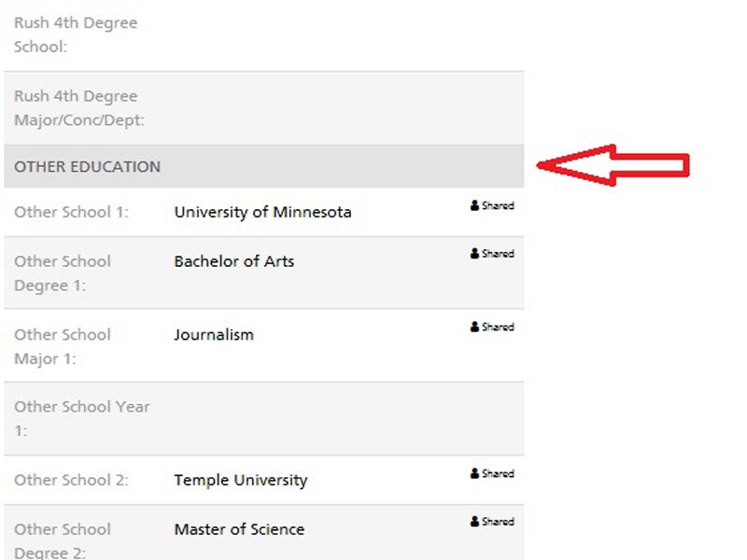Select the Master of Science degree value
747x560 pixels.
click(x=239, y=529)
